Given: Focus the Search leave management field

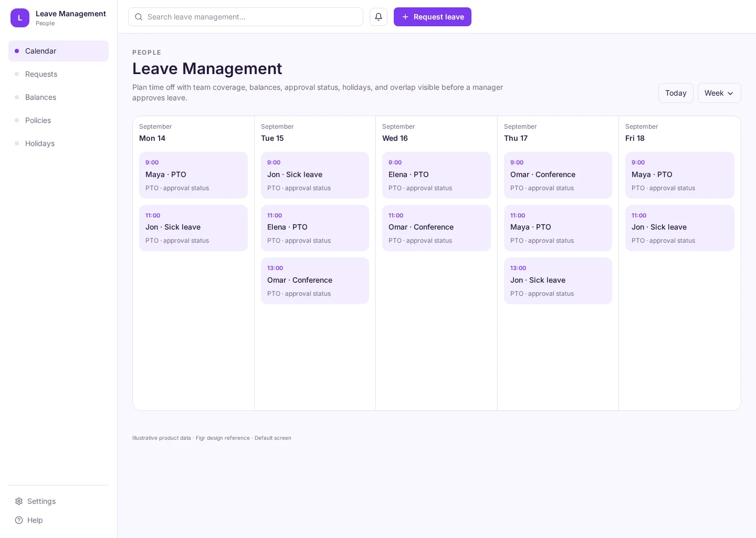Looking at the screenshot, I should pos(246,17).
